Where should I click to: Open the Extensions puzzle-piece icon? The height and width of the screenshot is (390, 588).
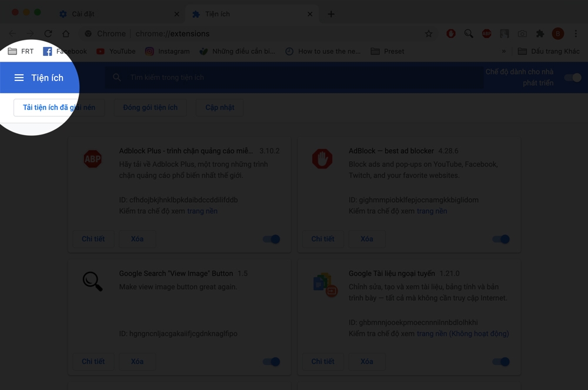pyautogui.click(x=540, y=33)
